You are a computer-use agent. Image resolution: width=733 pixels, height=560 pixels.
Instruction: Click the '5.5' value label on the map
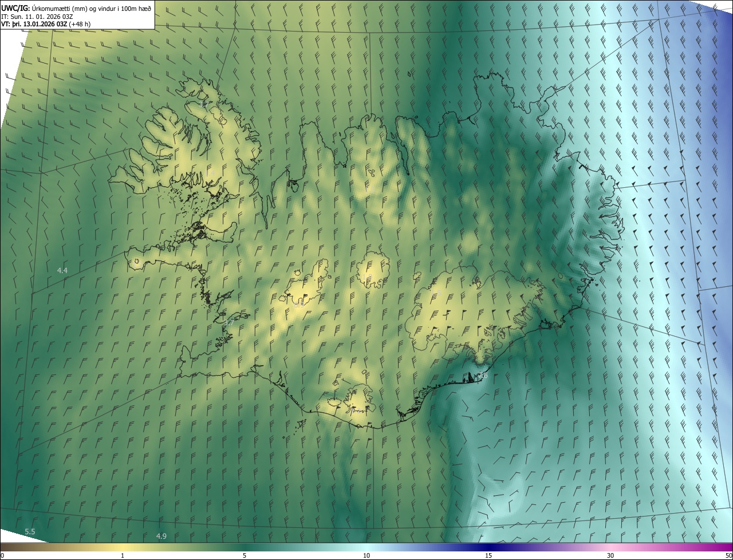[30, 532]
